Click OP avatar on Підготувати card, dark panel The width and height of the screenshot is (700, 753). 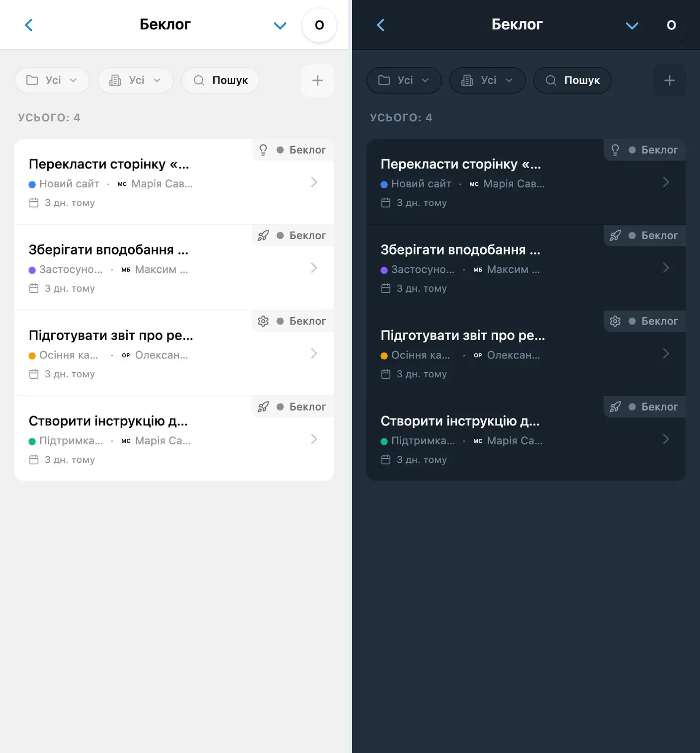478,355
